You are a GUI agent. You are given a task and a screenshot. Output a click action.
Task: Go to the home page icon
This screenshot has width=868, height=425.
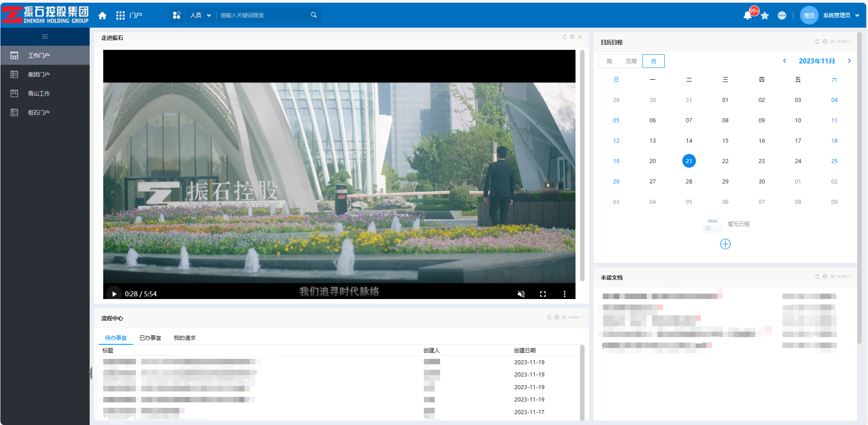click(102, 15)
